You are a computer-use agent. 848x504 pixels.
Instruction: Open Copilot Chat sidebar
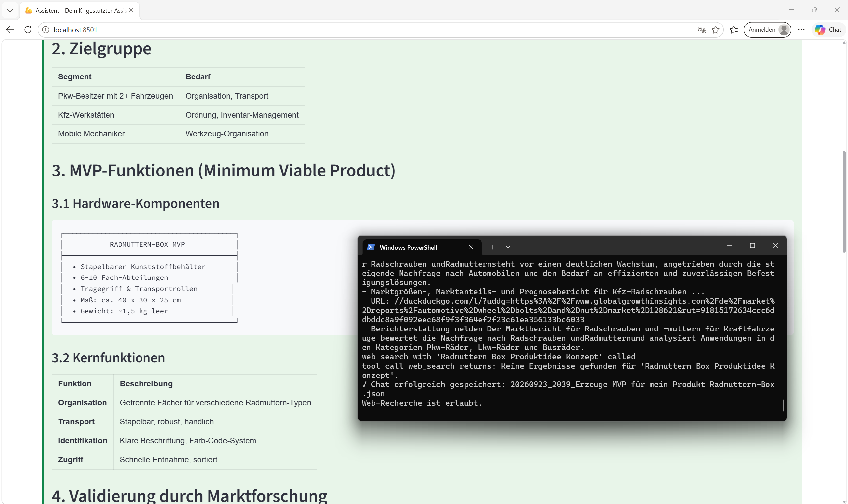[828, 30]
